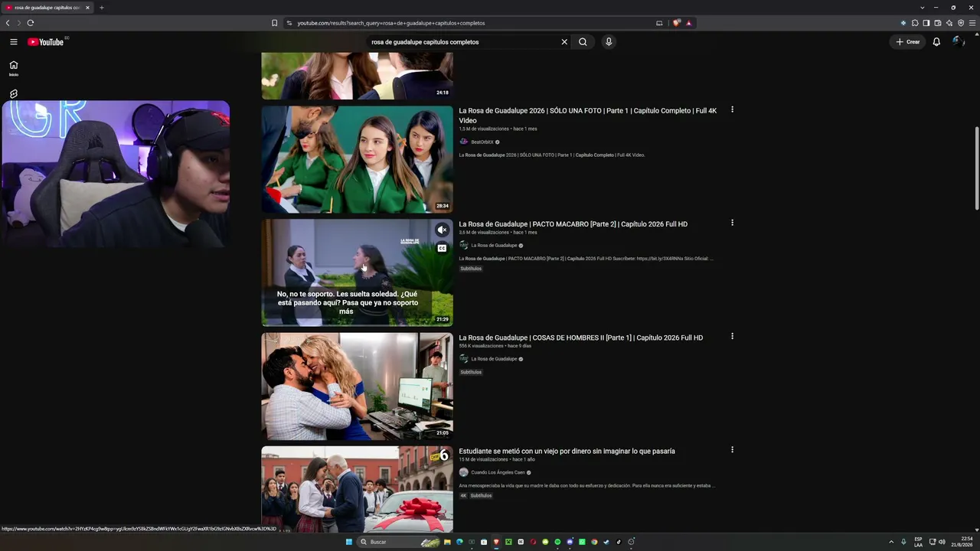Click the Cuando Los Ángeles Caen avatar

pyautogui.click(x=463, y=472)
